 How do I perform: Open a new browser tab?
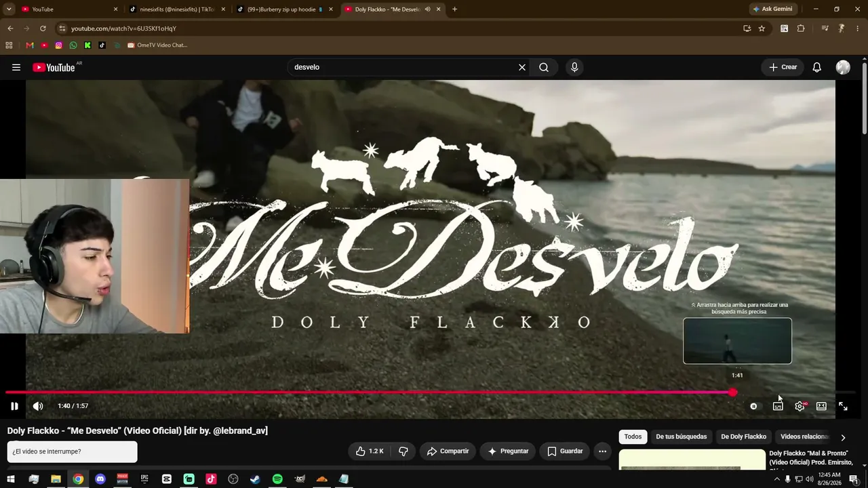click(454, 9)
